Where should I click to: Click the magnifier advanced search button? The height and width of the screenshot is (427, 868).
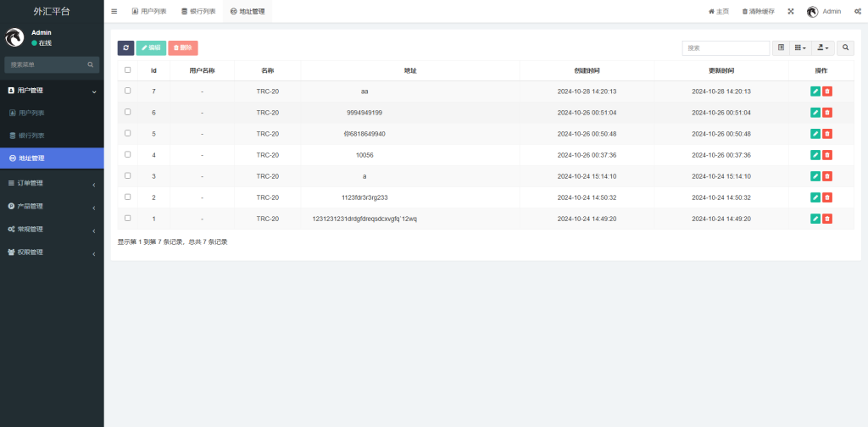pos(845,48)
